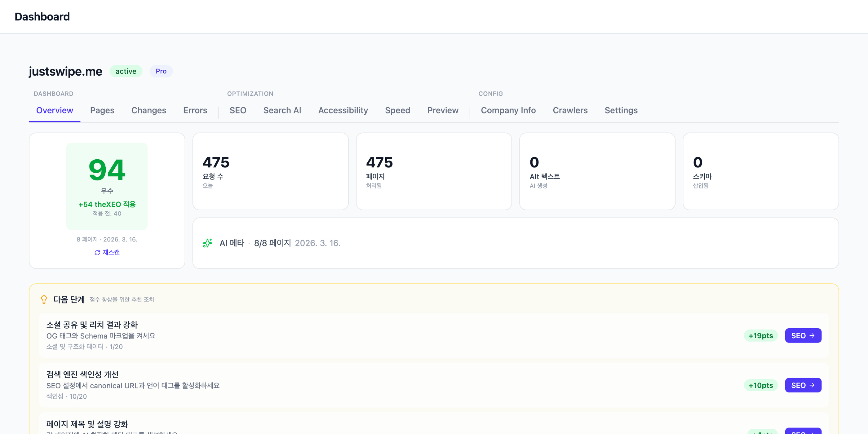Open the Search AI tab

(x=282, y=111)
